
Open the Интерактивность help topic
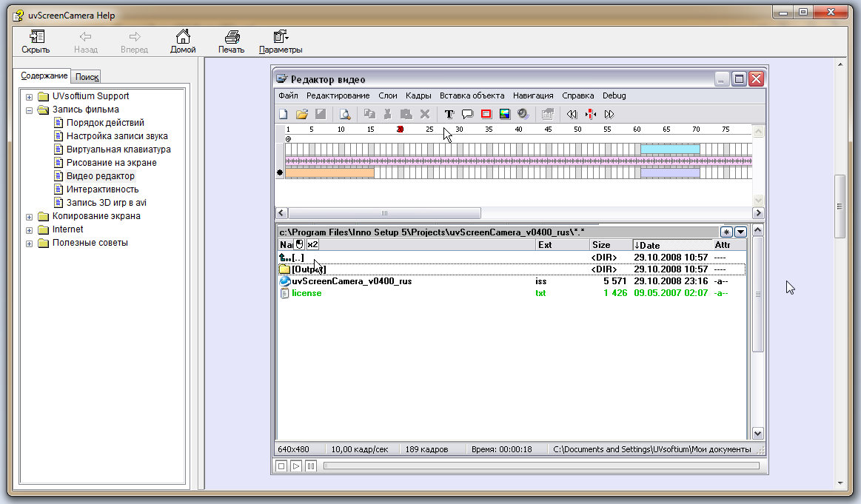pyautogui.click(x=102, y=189)
